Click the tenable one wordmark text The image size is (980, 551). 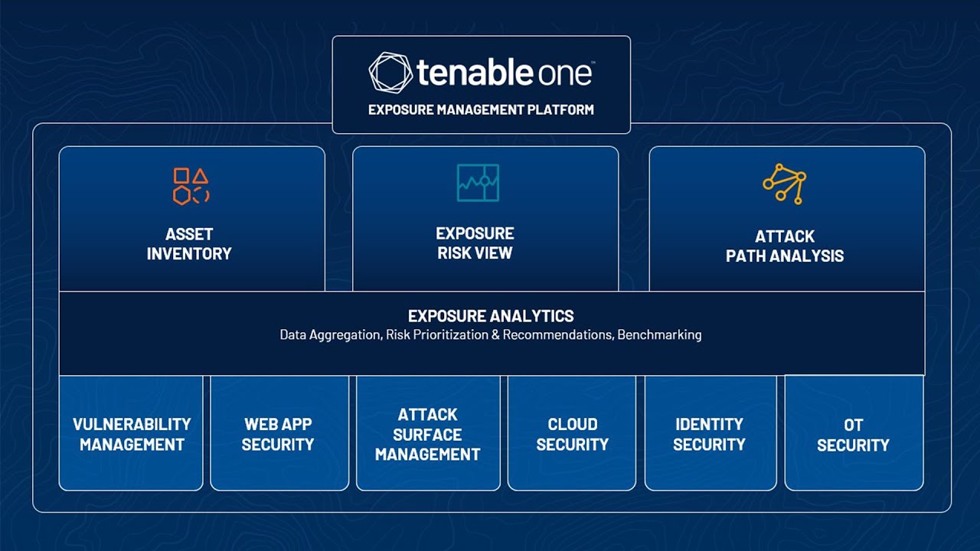pyautogui.click(x=505, y=73)
